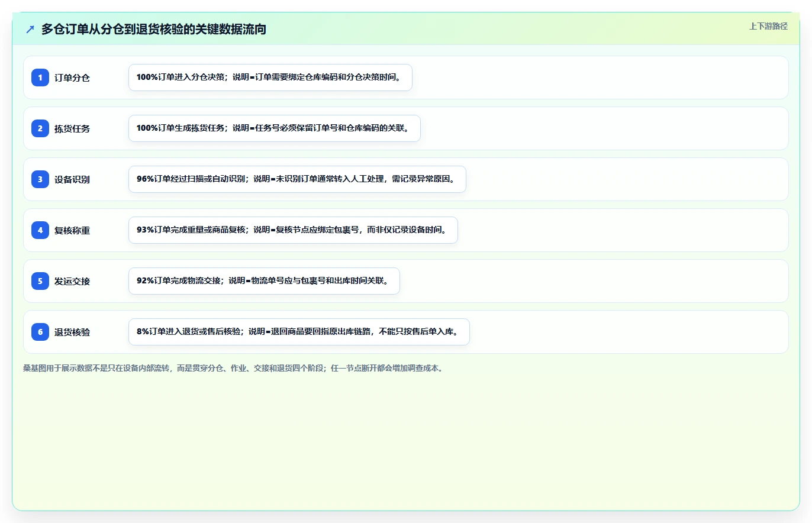Select step badge 5 for 发运交接
This screenshot has width=812, height=523.
click(40, 281)
